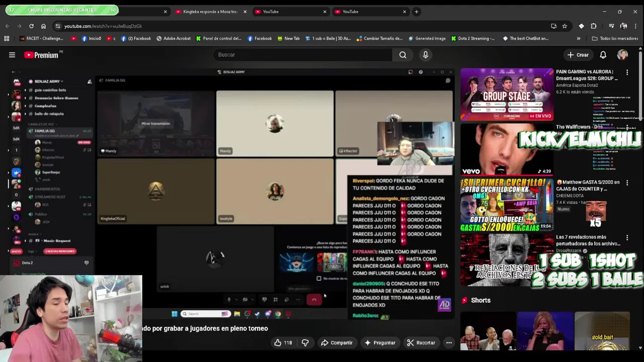
Task: View site information icon in address bar
Action: click(x=58, y=26)
